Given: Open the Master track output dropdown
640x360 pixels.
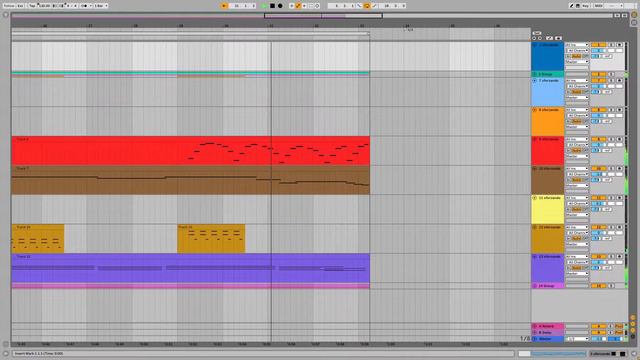Looking at the screenshot, I should pyautogui.click(x=577, y=339).
